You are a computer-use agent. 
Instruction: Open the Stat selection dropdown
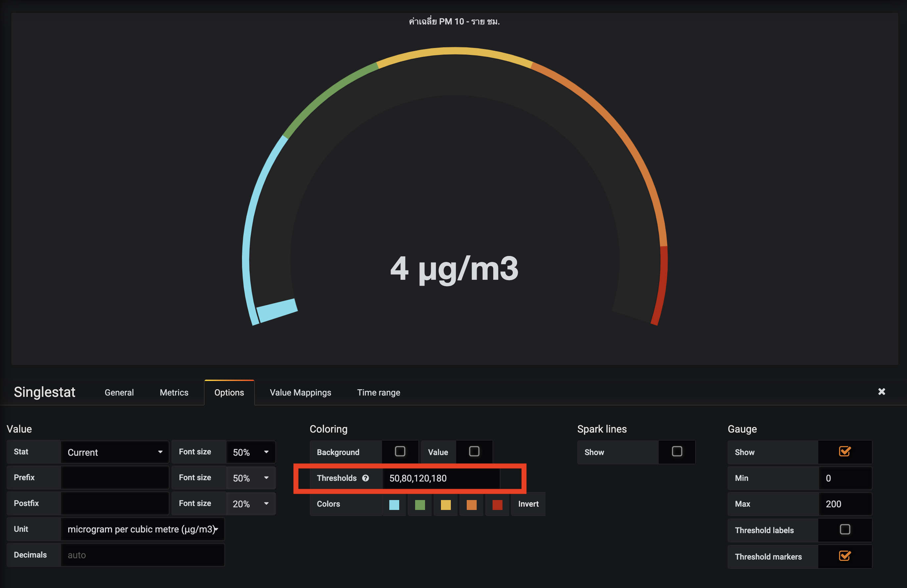(x=114, y=452)
